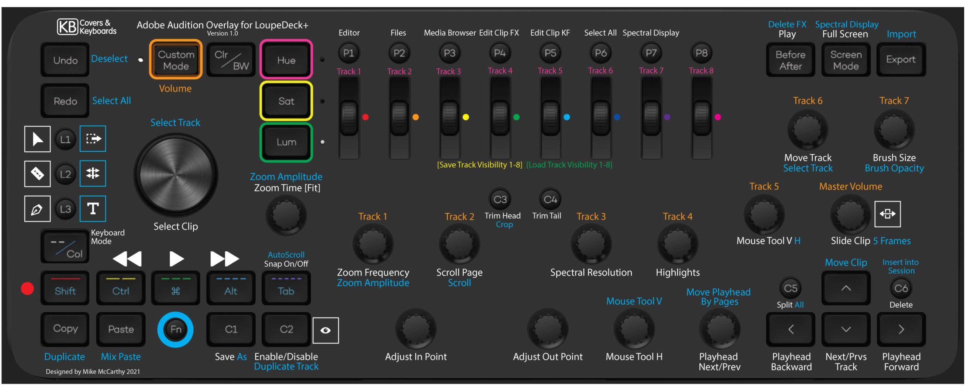Click the Copy key
Viewport: 980px width, 390px height.
[65, 329]
